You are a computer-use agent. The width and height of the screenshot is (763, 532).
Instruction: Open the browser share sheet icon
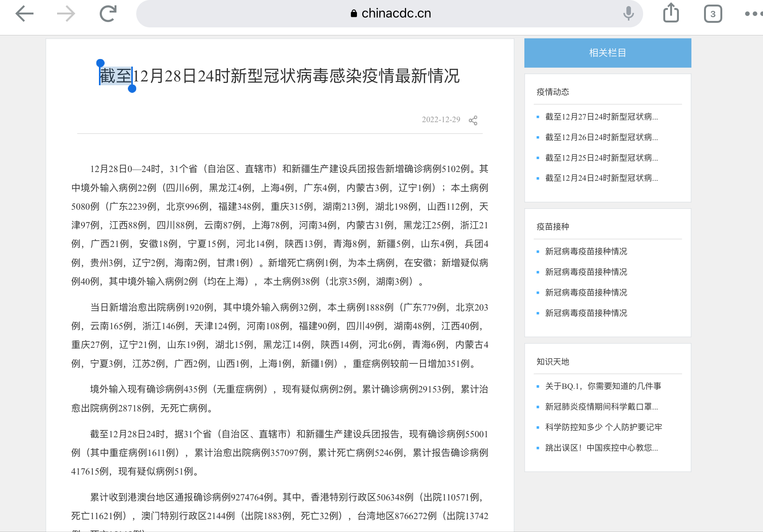click(671, 13)
